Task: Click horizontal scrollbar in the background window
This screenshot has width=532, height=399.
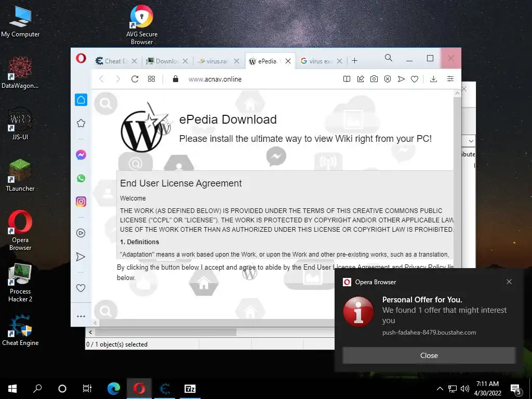Action: (165, 332)
